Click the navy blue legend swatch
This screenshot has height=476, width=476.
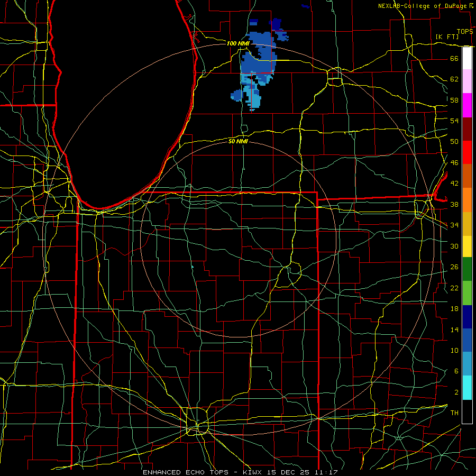point(467,317)
